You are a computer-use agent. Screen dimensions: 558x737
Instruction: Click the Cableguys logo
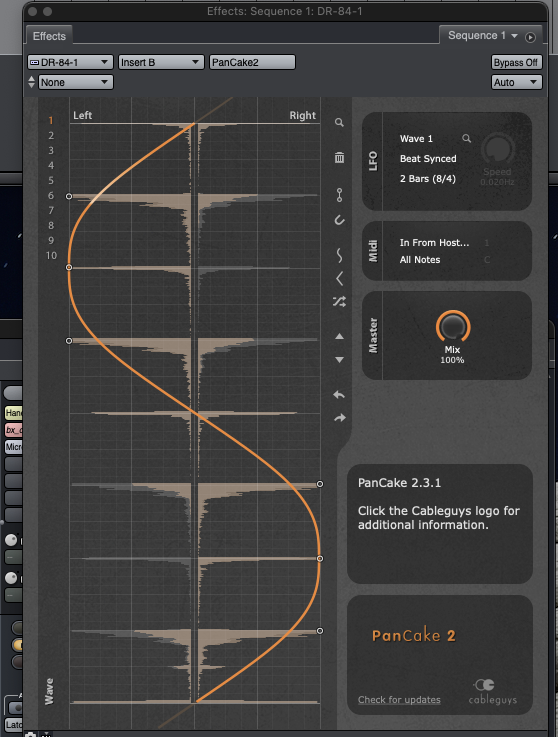tap(492, 691)
